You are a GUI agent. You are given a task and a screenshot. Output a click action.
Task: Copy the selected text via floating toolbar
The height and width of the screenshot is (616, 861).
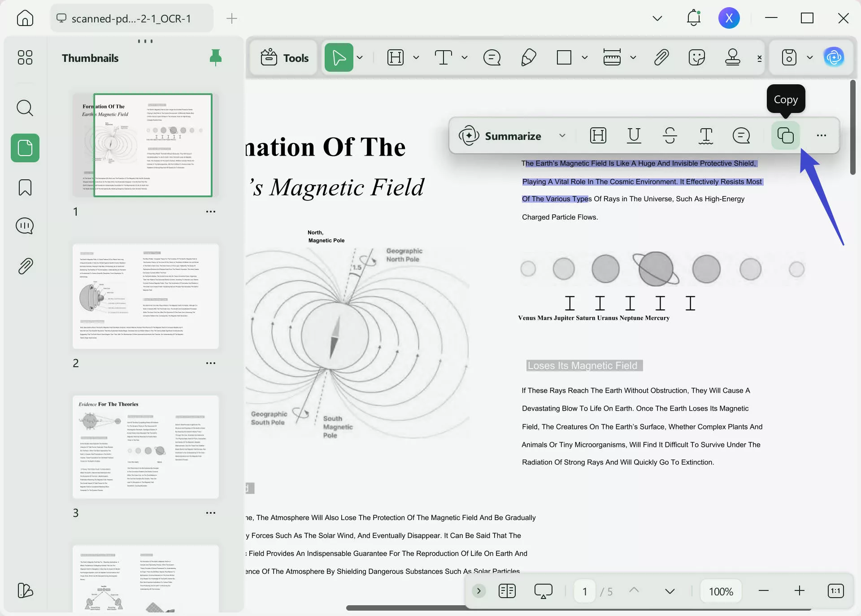tap(785, 135)
